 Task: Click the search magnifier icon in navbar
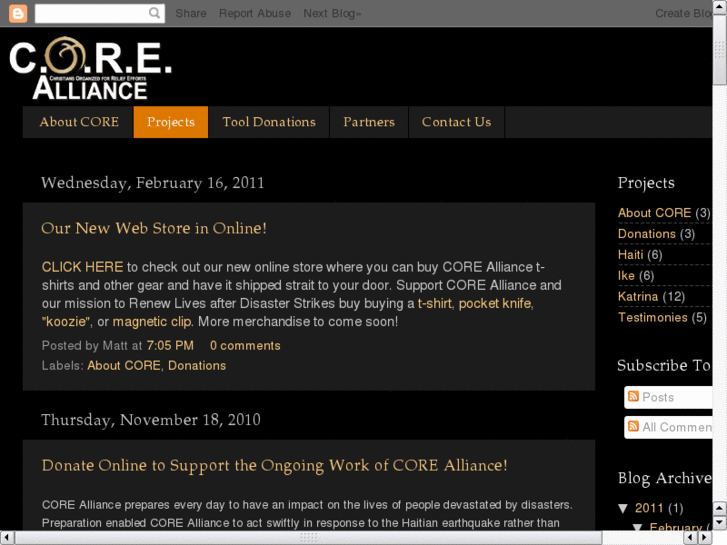pyautogui.click(x=154, y=13)
